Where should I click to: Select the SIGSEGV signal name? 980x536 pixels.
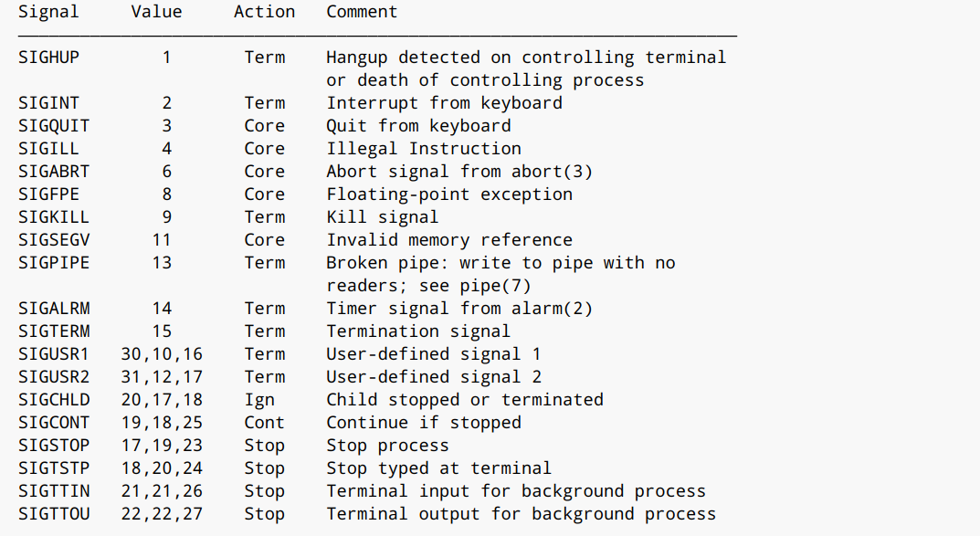(x=54, y=240)
